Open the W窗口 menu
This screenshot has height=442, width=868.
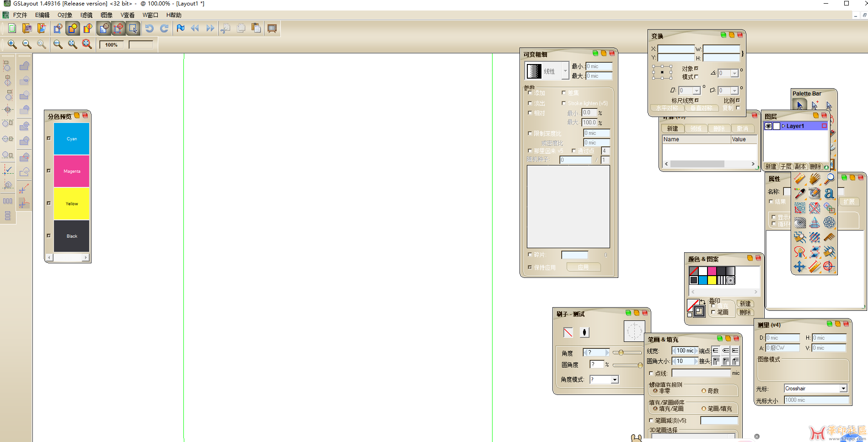tap(150, 15)
